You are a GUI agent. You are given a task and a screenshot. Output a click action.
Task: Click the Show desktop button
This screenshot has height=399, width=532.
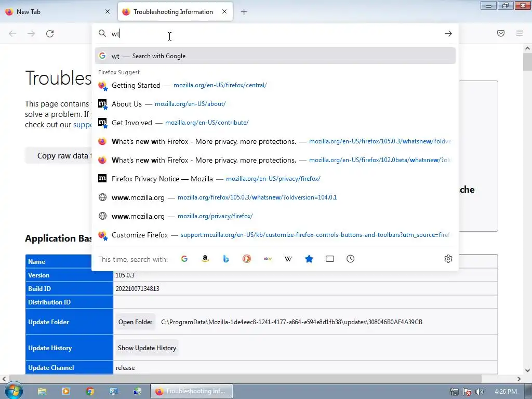coord(528,391)
